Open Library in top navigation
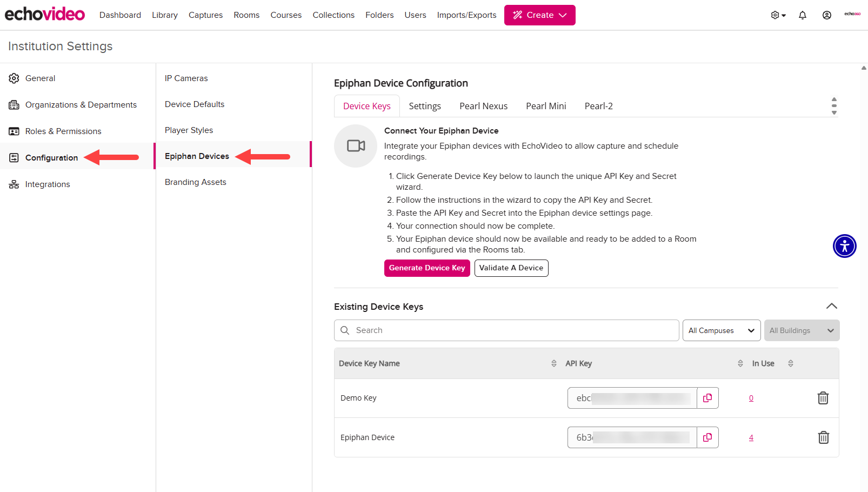 [165, 15]
